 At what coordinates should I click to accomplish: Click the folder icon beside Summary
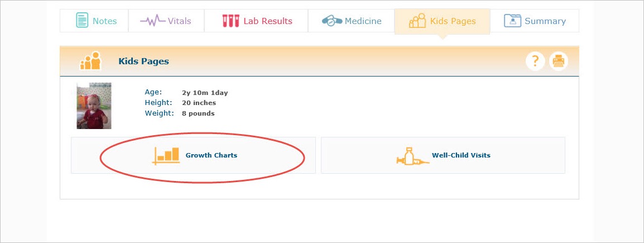click(x=512, y=21)
